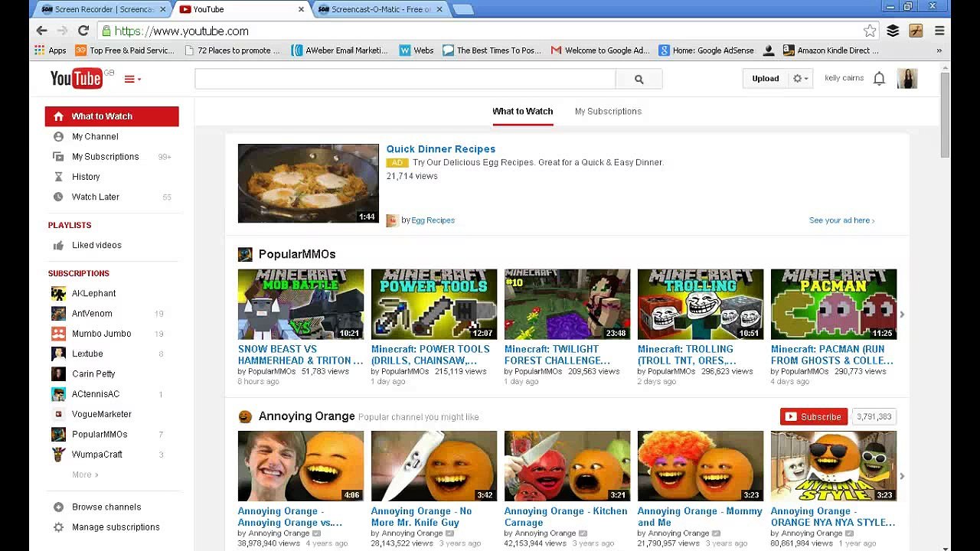Play the Kitchen Carnage video thumbnail
Image resolution: width=980 pixels, height=551 pixels.
(567, 466)
